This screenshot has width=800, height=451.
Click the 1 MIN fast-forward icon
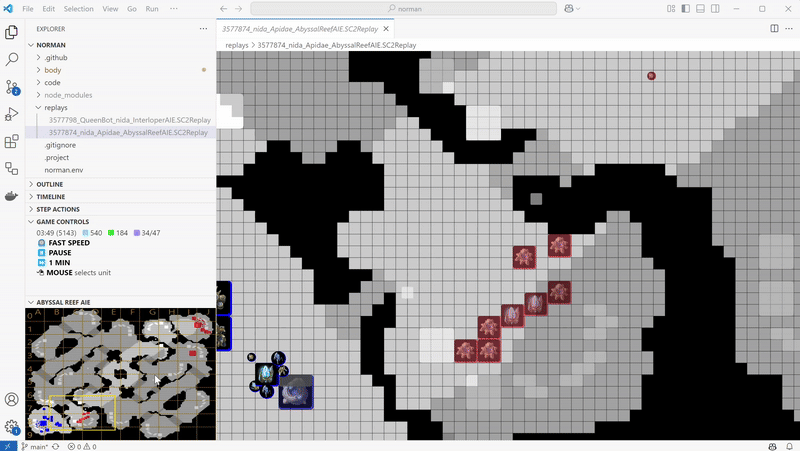41,263
